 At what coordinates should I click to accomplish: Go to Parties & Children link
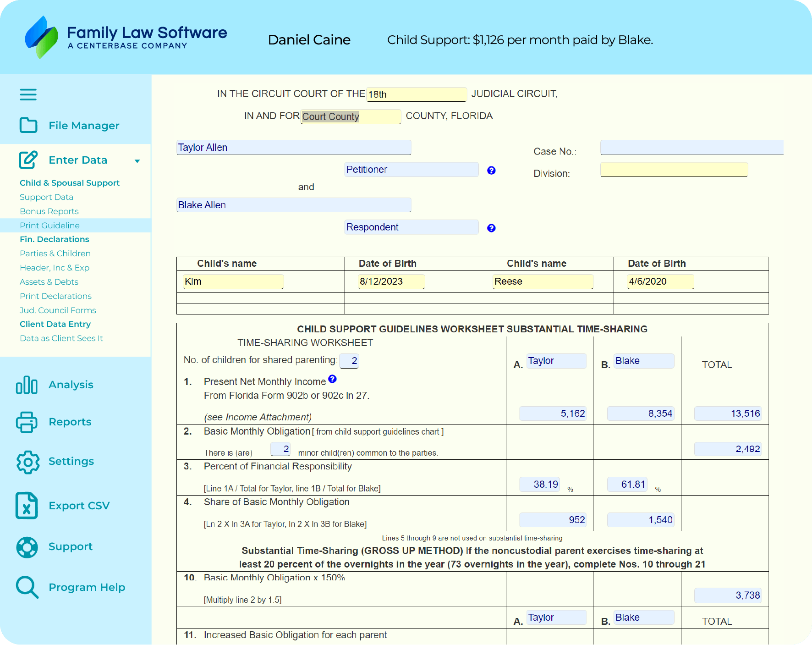pos(55,254)
